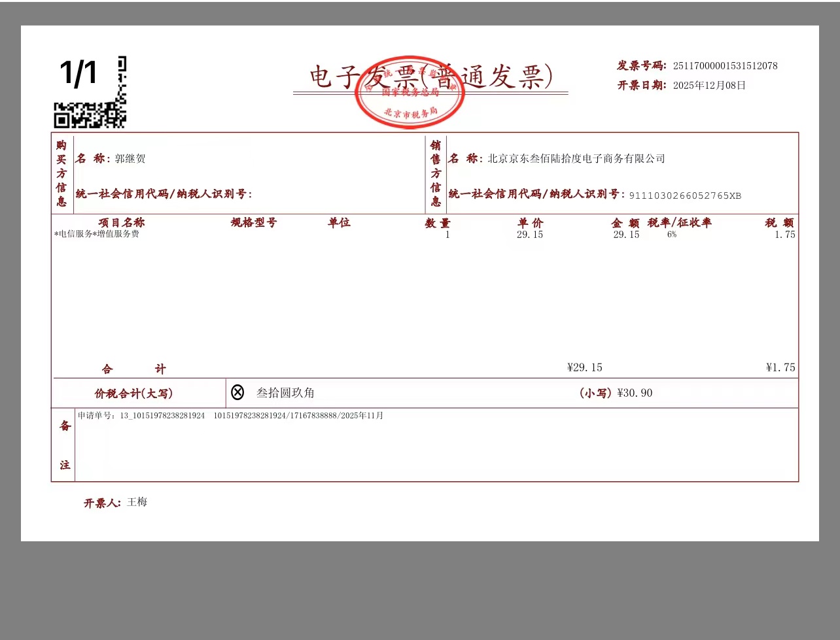Click the total amount ¥30.90
Viewport: 840px width, 640px height.
[x=635, y=393]
